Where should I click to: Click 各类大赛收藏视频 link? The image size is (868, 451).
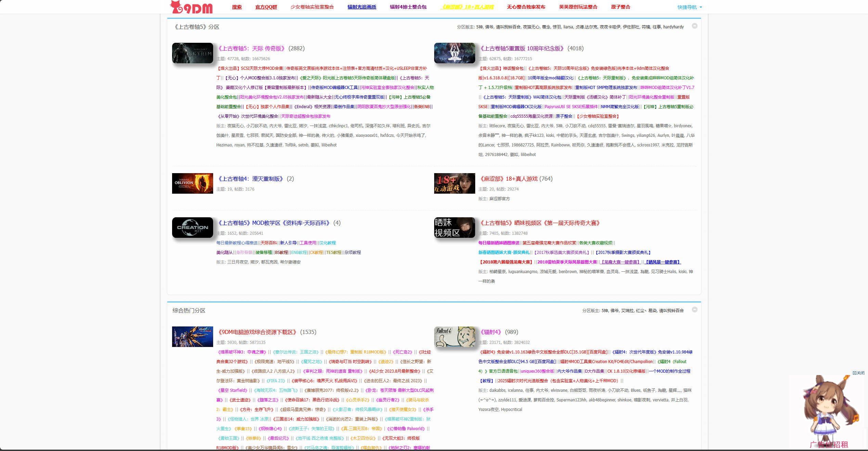pos(596,243)
